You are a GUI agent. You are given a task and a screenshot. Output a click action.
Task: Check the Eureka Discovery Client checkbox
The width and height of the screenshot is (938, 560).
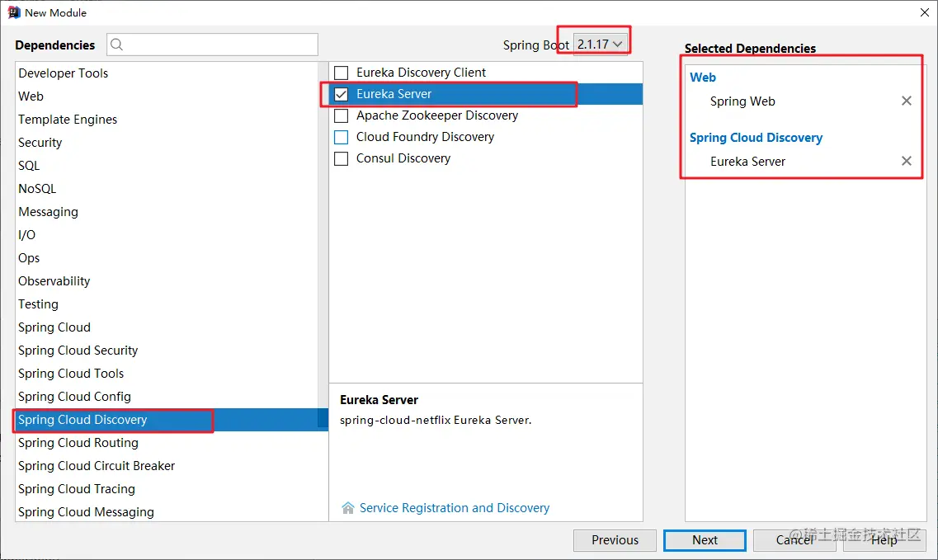pyautogui.click(x=341, y=73)
